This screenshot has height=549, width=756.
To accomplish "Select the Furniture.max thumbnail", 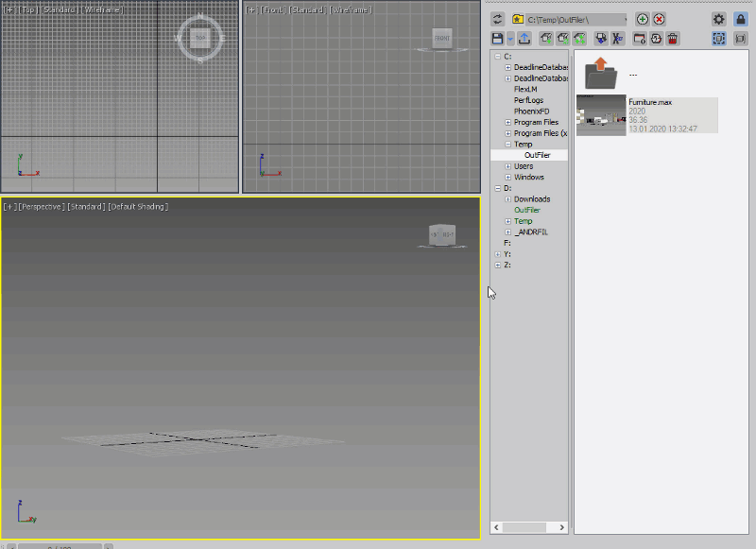I will pos(601,115).
